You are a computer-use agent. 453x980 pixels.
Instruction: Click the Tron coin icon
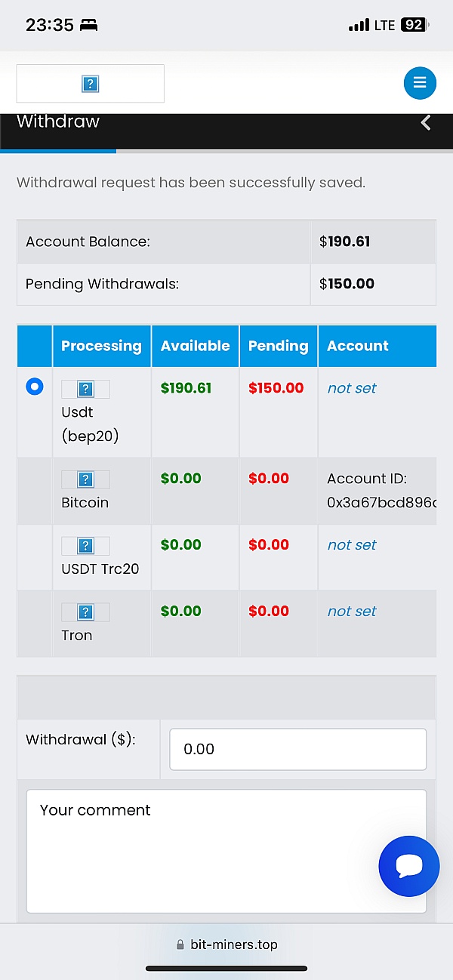click(x=85, y=612)
